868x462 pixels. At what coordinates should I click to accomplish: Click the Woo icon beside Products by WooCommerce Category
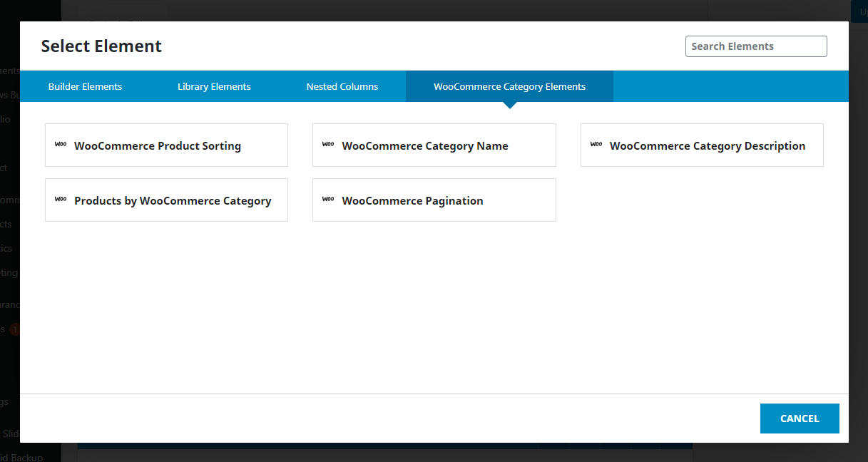coord(61,200)
